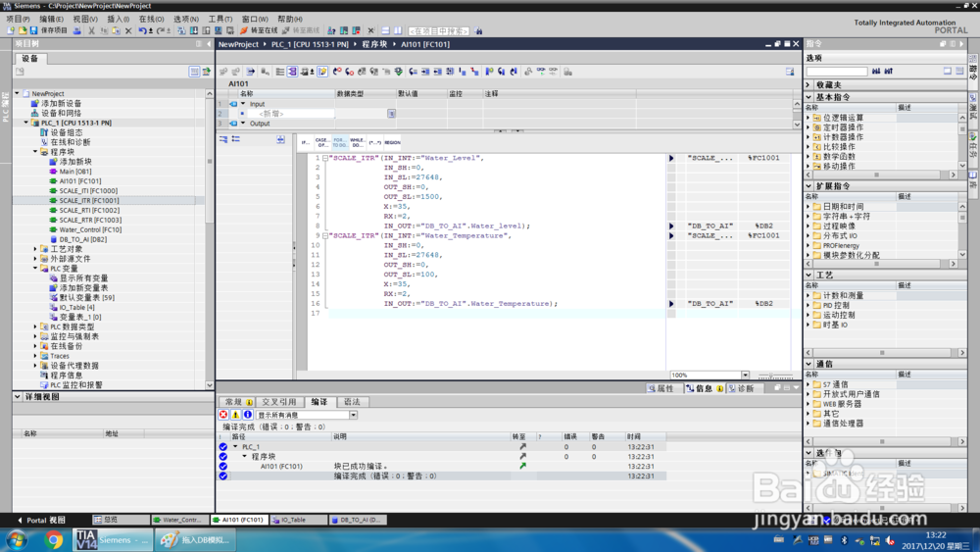This screenshot has width=980, height=552.
Task: Click the print icon in main toolbar
Action: click(x=76, y=30)
